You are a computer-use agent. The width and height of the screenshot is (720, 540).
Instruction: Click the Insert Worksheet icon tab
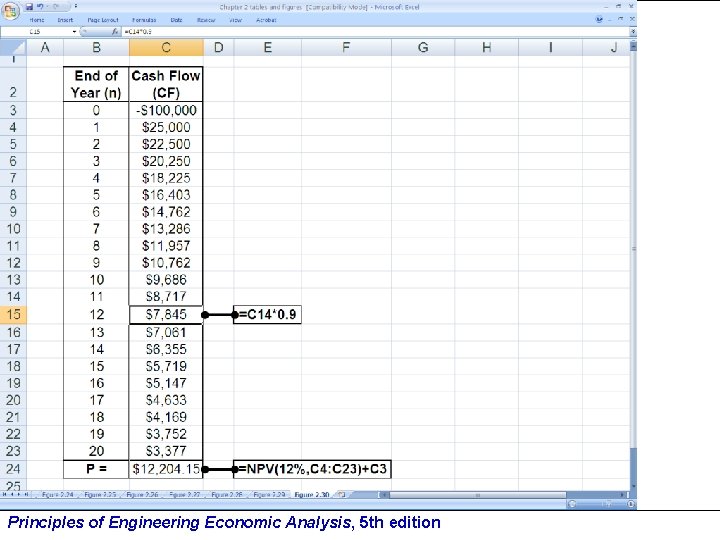click(341, 495)
